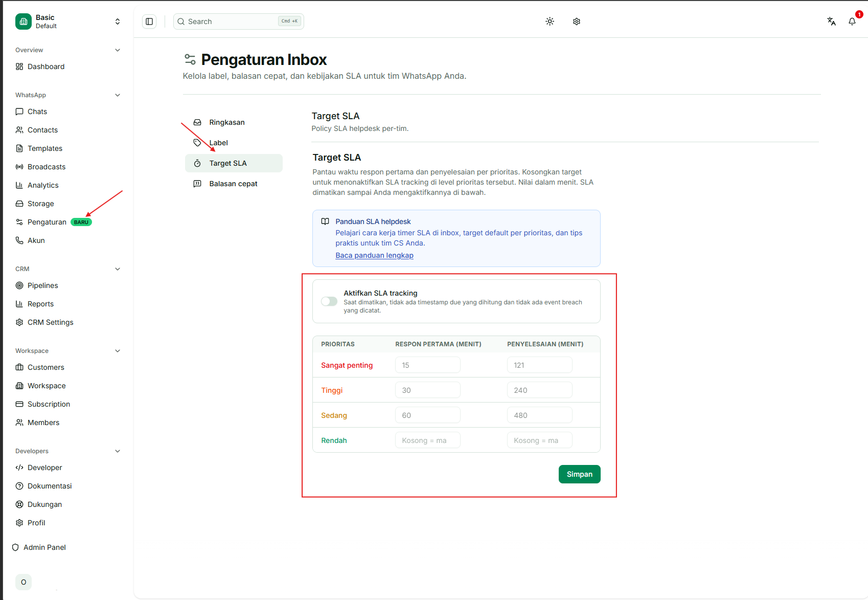This screenshot has width=868, height=600.
Task: Edit Sedang penyelesaian field
Action: [539, 415]
